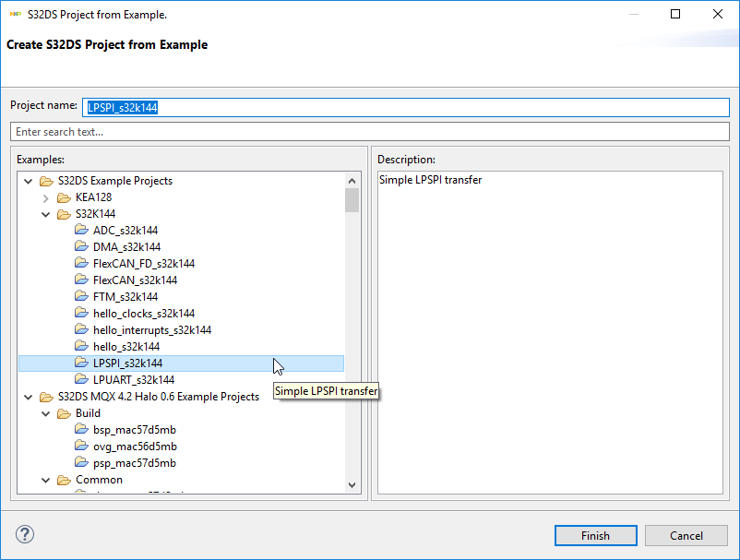Click the hello_interrupts_s32k144 project icon
Screen dimensions: 740x560
[x=81, y=329]
